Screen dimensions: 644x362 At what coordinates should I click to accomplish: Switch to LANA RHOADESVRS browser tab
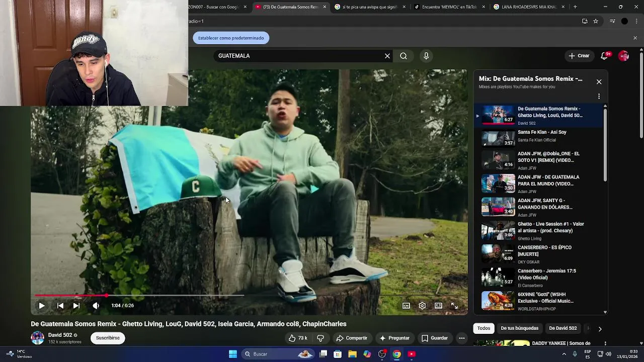[529, 7]
